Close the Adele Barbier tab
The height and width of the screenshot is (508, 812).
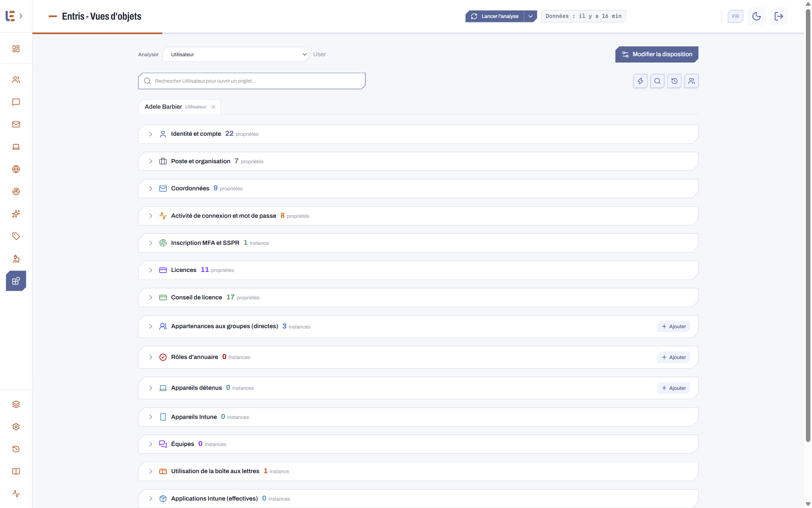click(x=213, y=107)
